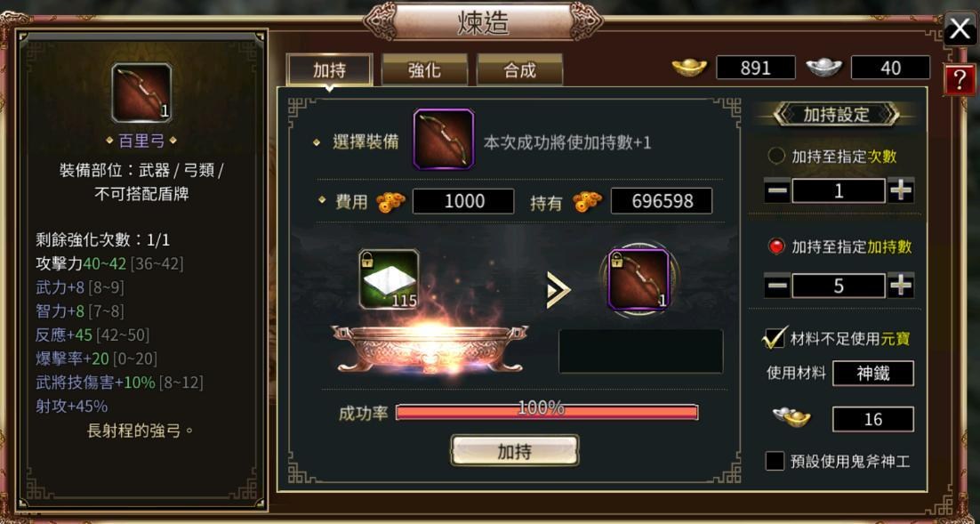Click the bronze forging cauldron

click(430, 349)
